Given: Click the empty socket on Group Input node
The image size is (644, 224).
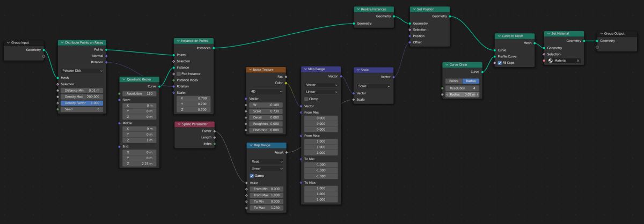Looking at the screenshot, I should click(44, 56).
